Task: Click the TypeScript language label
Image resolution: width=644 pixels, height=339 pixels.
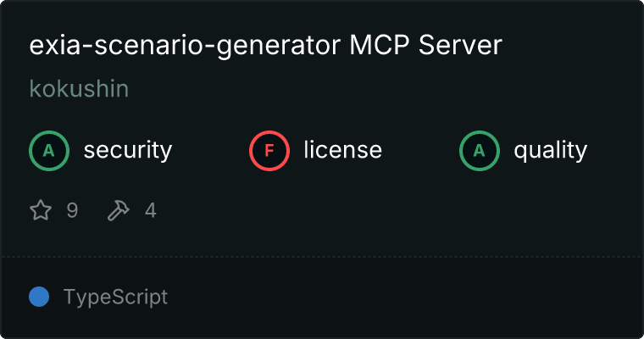Action: (x=115, y=297)
